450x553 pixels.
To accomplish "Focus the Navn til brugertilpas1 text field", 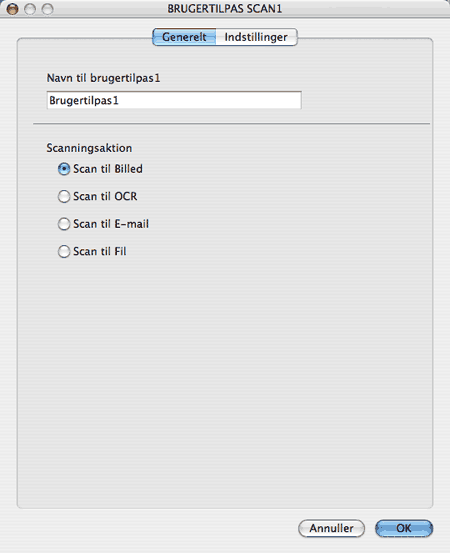I will (x=174, y=101).
